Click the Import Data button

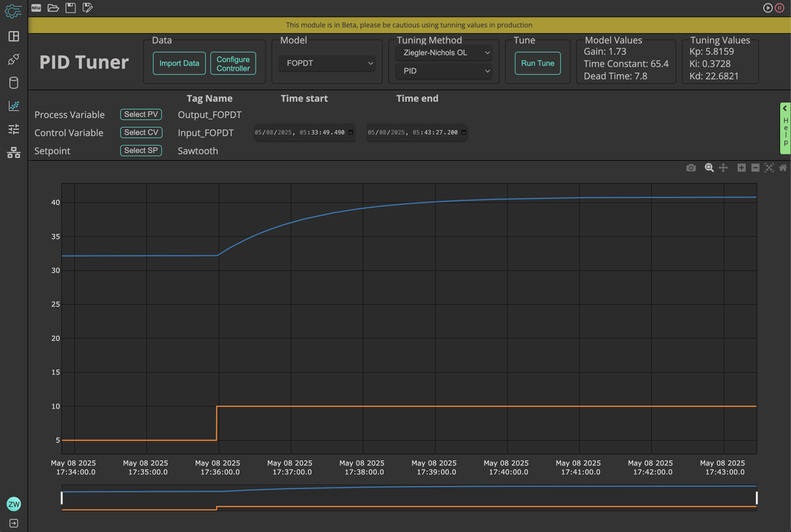179,64
